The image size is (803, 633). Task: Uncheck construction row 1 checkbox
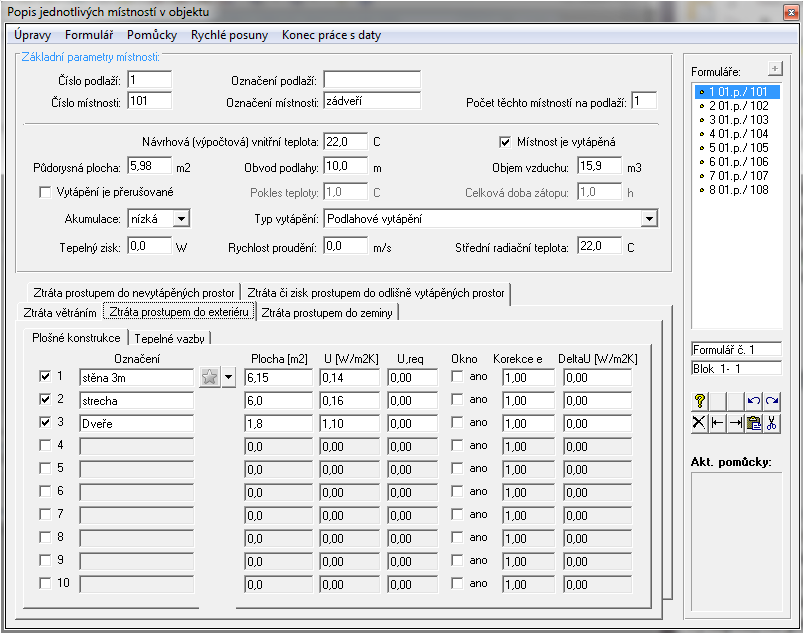tap(45, 376)
